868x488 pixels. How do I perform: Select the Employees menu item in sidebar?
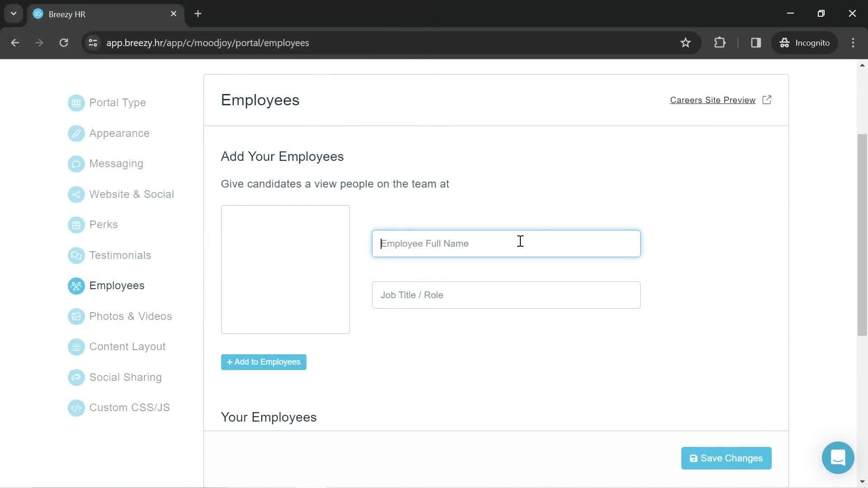pyautogui.click(x=117, y=286)
